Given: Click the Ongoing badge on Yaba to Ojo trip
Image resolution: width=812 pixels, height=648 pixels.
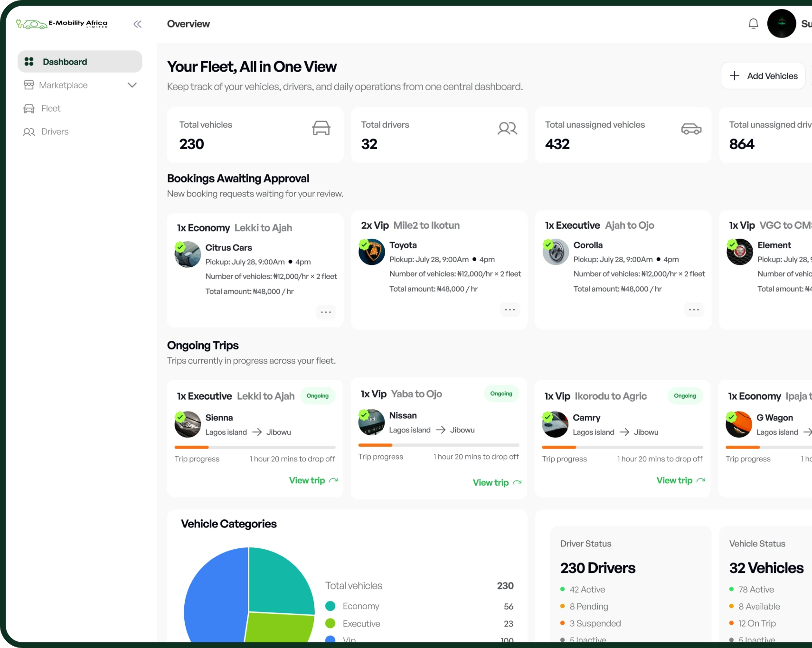Looking at the screenshot, I should (501, 394).
